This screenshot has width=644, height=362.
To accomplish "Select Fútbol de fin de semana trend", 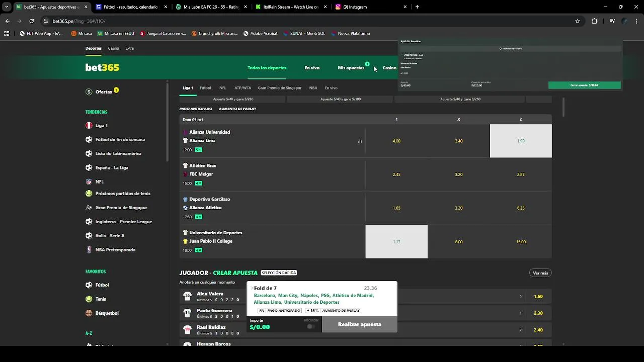I will click(x=120, y=140).
